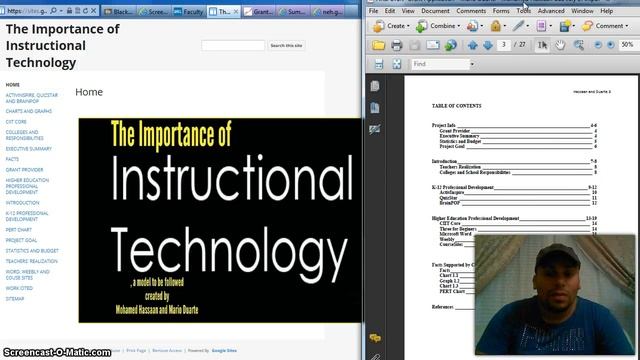Click the Instructional Technology banner image

220,220
